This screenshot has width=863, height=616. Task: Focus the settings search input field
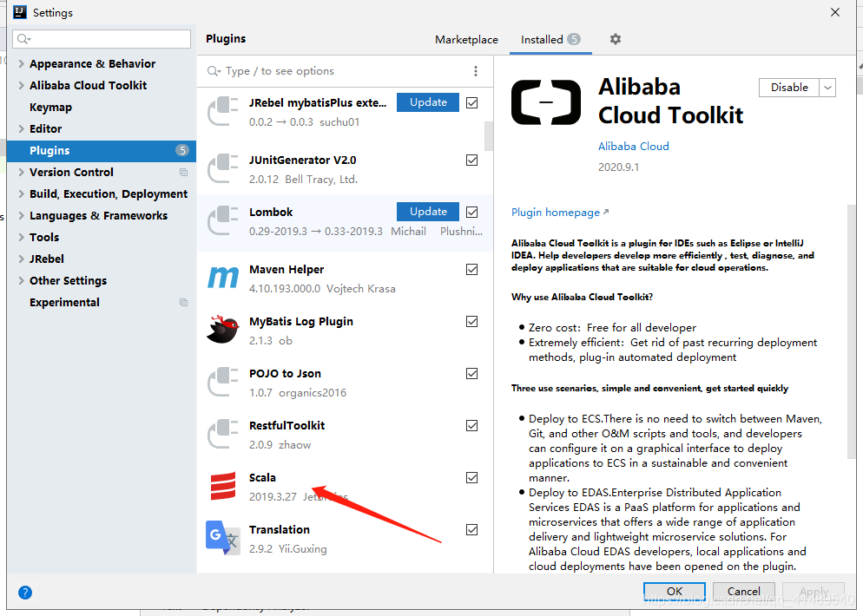[x=102, y=39]
